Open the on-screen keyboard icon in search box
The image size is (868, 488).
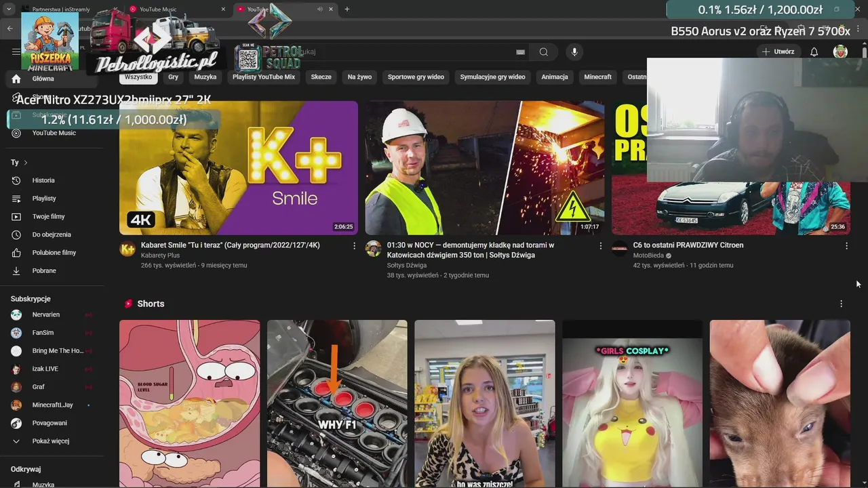(x=520, y=52)
